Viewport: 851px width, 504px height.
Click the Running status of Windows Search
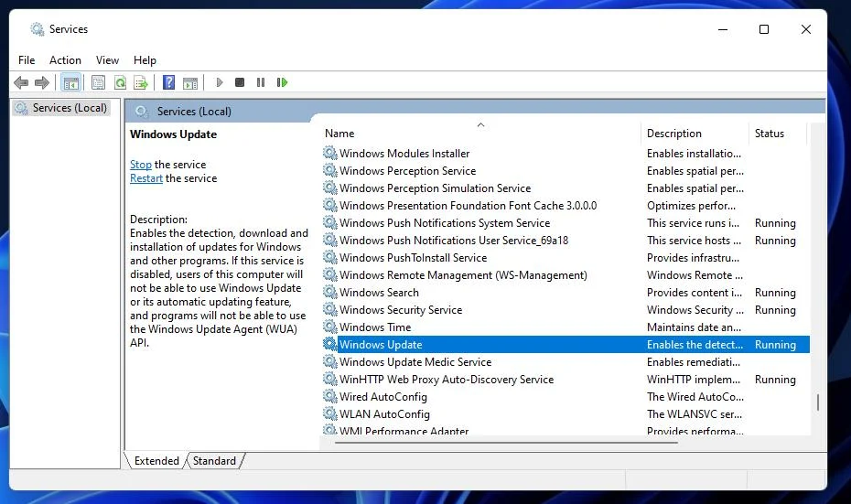pyautogui.click(x=775, y=293)
